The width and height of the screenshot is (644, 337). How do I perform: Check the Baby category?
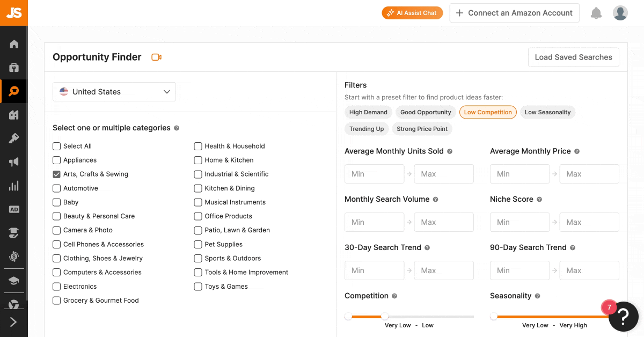pos(56,202)
